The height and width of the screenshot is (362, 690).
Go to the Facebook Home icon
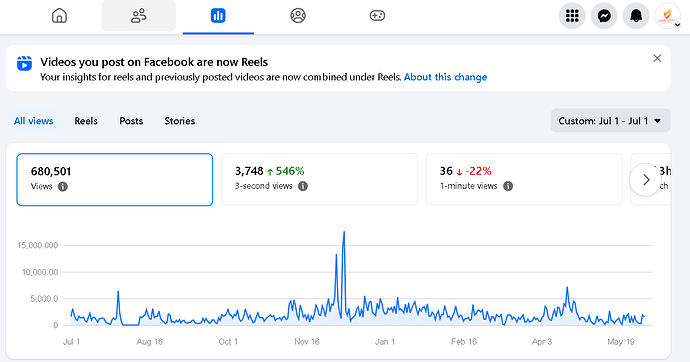[x=59, y=16]
